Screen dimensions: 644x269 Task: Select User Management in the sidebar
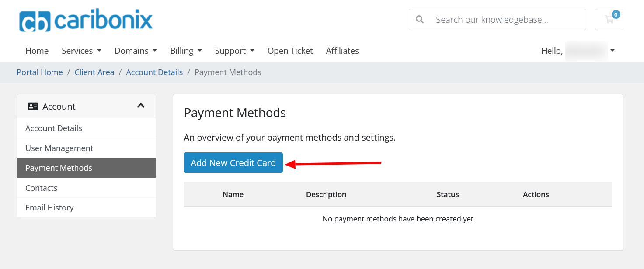pos(59,148)
